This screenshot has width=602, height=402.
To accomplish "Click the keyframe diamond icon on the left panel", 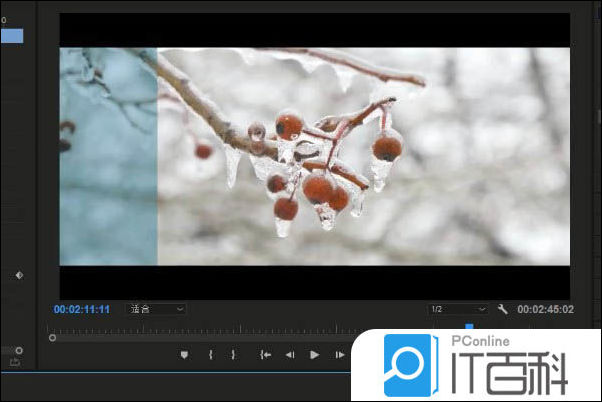I will pos(19,275).
